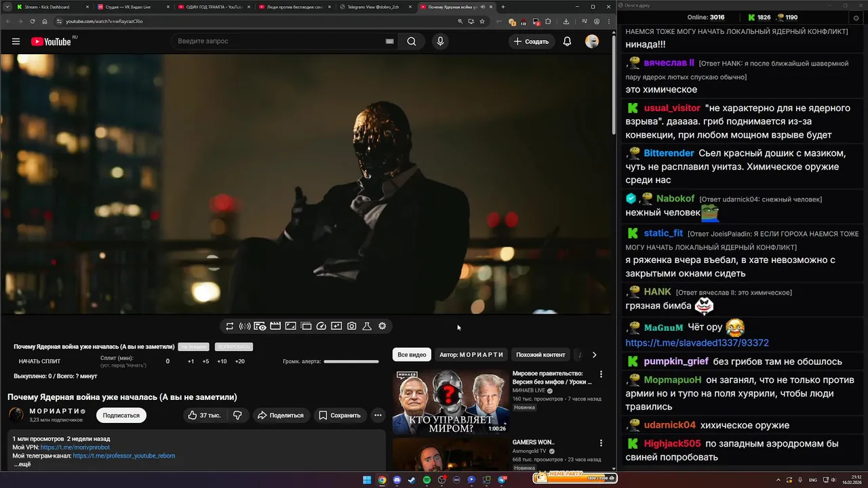Add +1 minute to the split
Screen dimensions: 868x488
pyautogui.click(x=191, y=361)
